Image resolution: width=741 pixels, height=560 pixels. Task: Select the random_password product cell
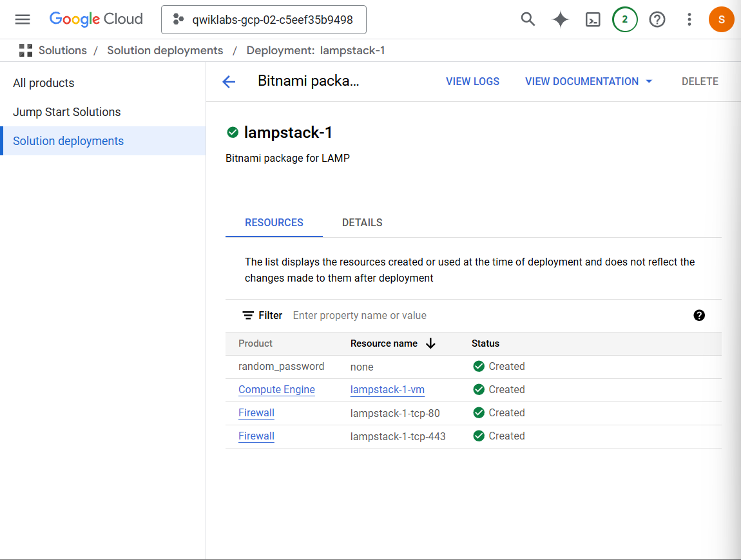[x=281, y=366]
